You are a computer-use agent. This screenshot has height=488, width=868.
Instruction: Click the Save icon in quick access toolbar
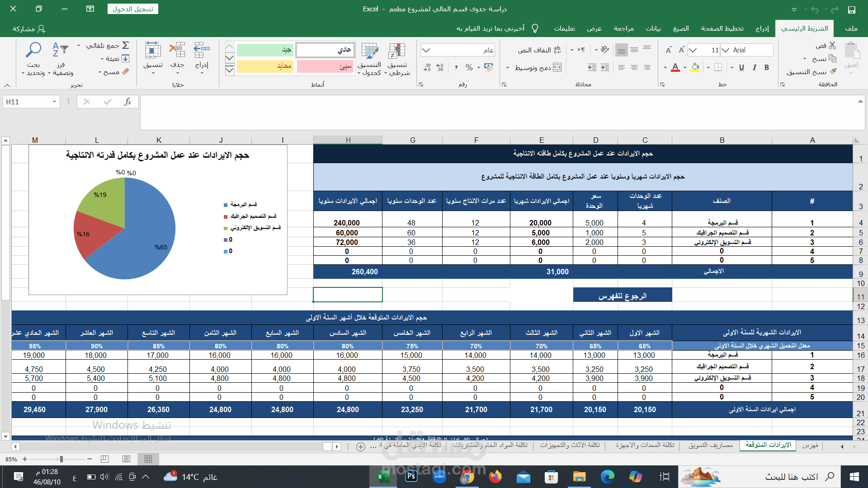(x=852, y=9)
